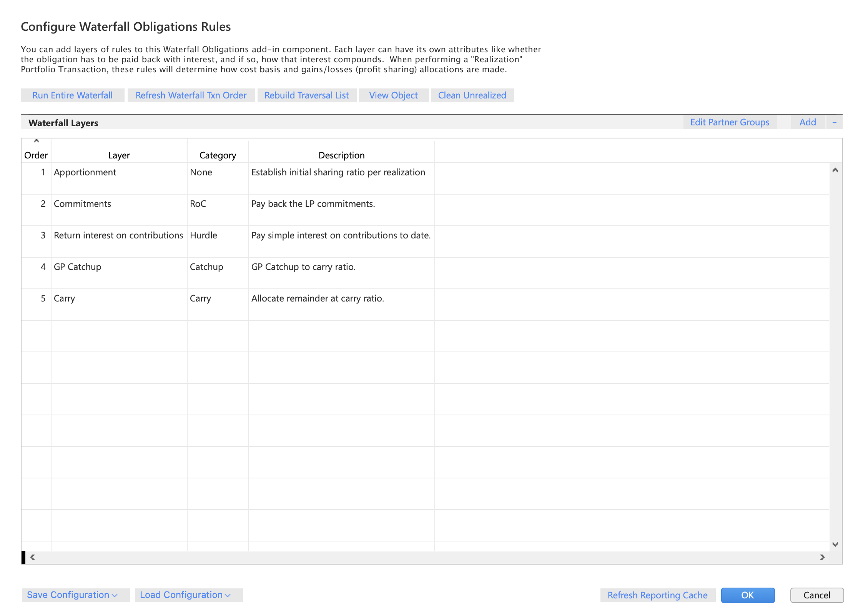The image size is (868, 613).
Task: Click 'Pay back the LP commitments.' description
Action: coord(341,210)
